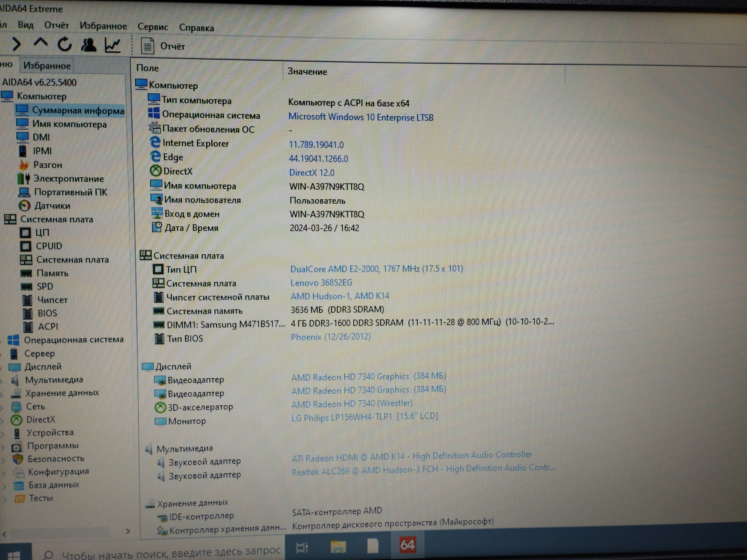Screen dimensions: 747x560
Task: Click the Разгон flame icon
Action: pos(24,165)
